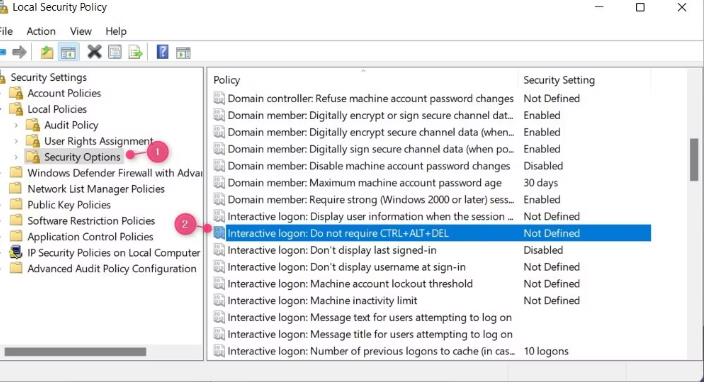Toggle Show/Hide Action Pane toolbar icon
This screenshot has width=716, height=392.
pyautogui.click(x=183, y=52)
